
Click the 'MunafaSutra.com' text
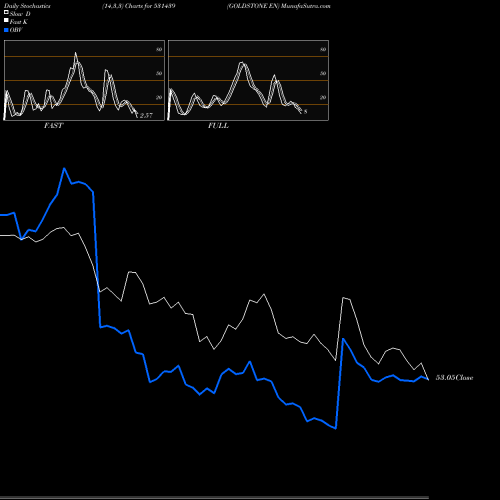click(306, 6)
